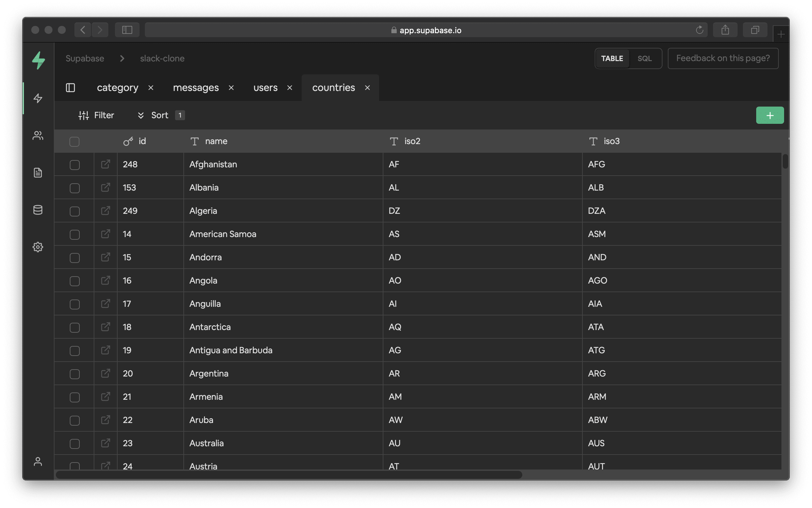The height and width of the screenshot is (508, 812).
Task: Navigate to the Storage database icon
Action: [38, 210]
